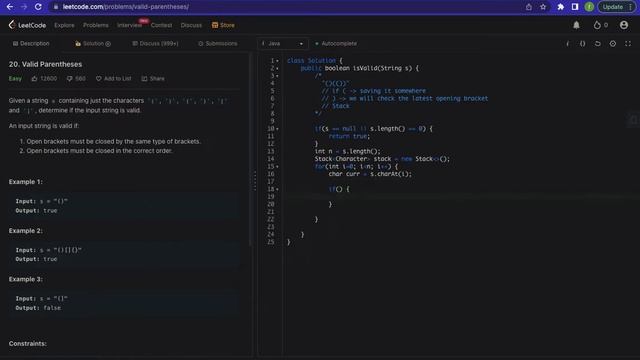Click the Chrome Update button

pyautogui.click(x=613, y=7)
